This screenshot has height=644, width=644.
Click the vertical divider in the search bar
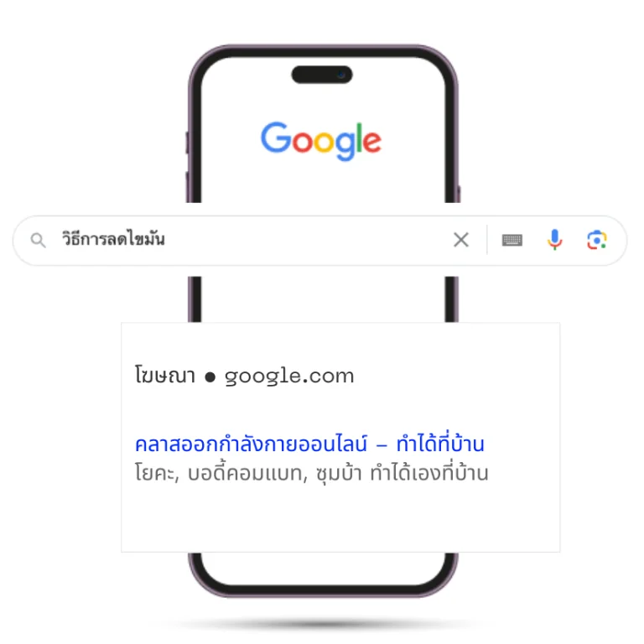tap(487, 240)
